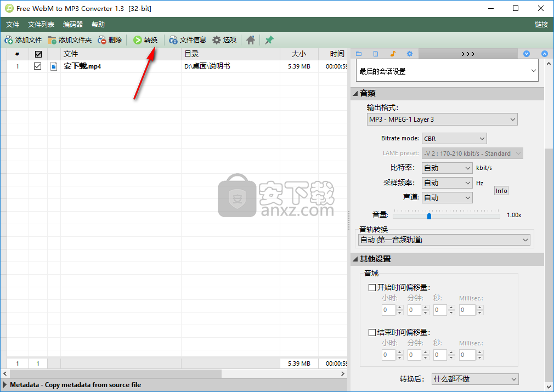Click the Home icon in the toolbar
Image resolution: width=554 pixels, height=392 pixels.
251,40
